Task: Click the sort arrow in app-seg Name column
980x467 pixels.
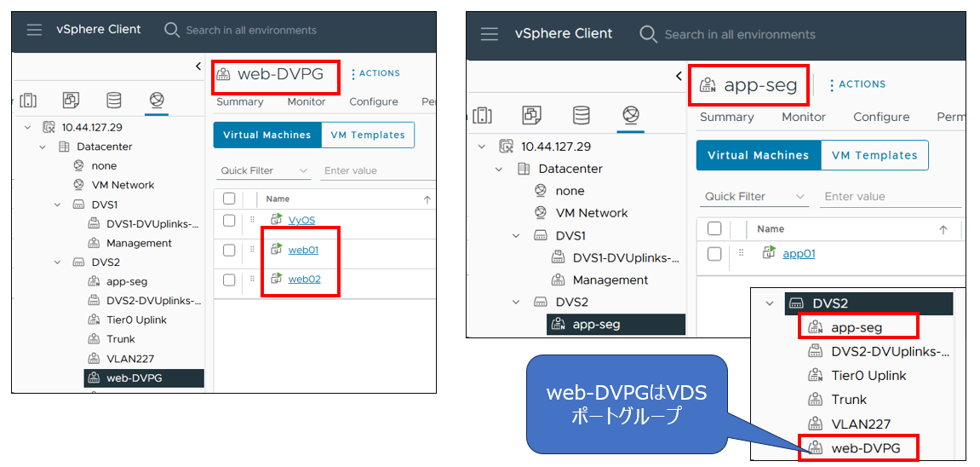Action: point(943,229)
